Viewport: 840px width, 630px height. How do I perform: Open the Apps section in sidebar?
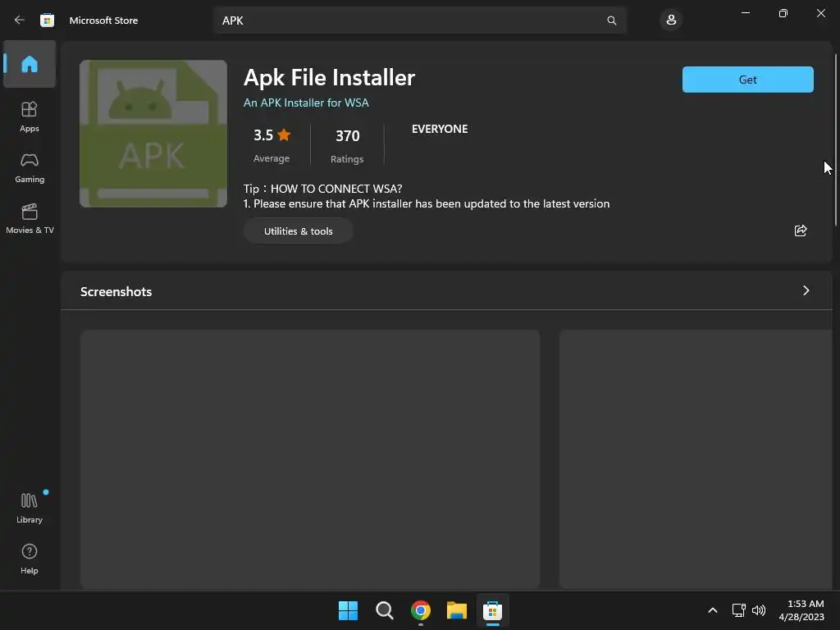click(30, 116)
